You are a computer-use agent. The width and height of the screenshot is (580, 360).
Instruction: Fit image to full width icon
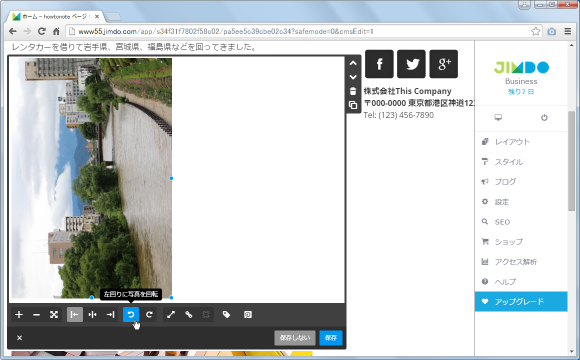tap(54, 314)
